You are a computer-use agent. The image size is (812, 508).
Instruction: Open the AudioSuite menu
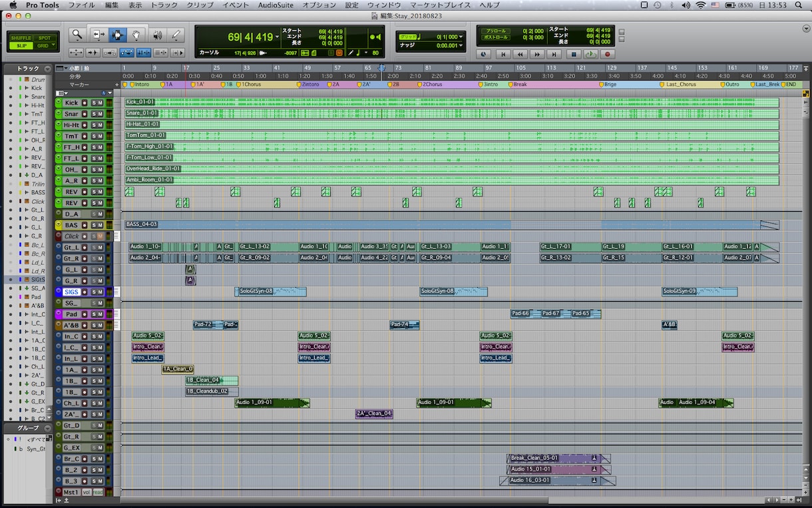point(276,5)
